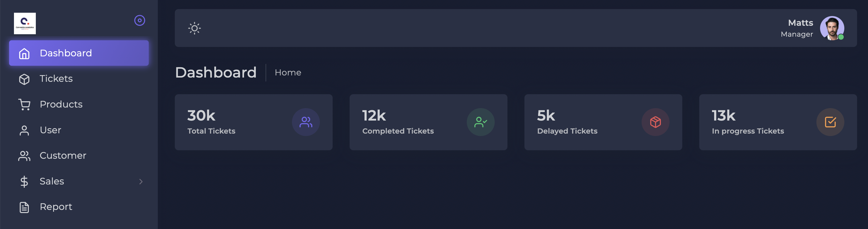
Task: Open Matts's profile avatar
Action: [x=832, y=28]
